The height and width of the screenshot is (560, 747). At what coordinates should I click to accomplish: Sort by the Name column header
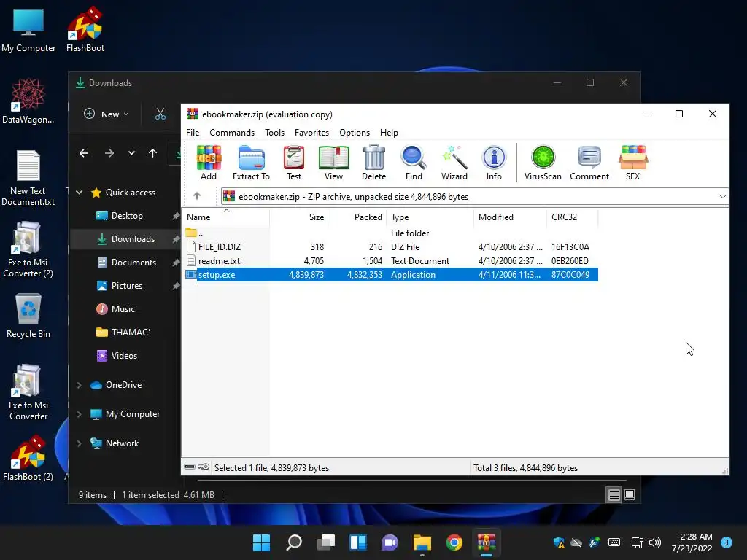coord(226,217)
